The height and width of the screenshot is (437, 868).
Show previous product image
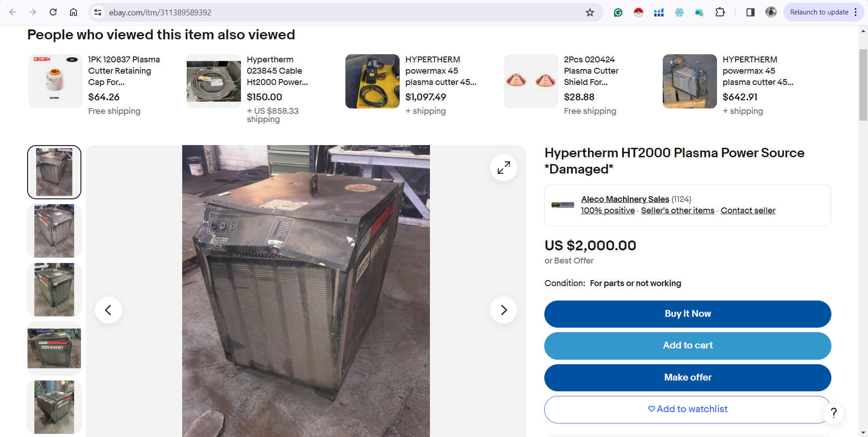click(108, 310)
